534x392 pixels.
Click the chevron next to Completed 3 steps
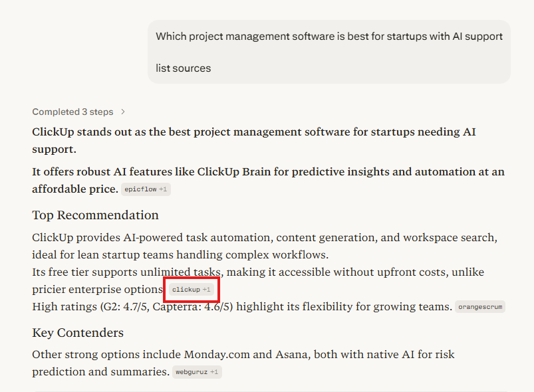123,112
